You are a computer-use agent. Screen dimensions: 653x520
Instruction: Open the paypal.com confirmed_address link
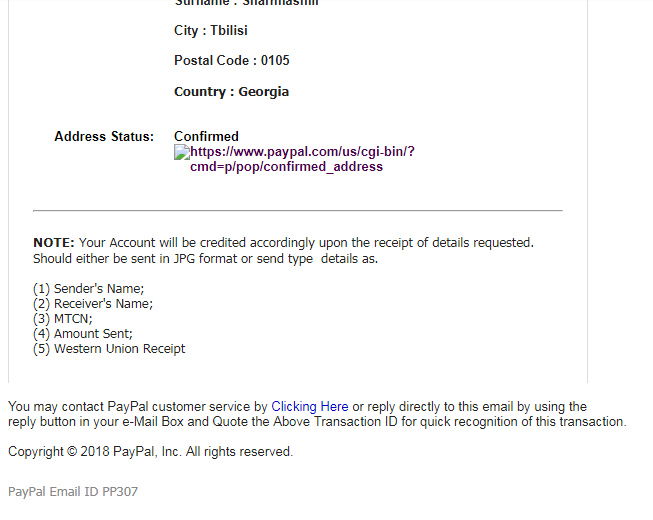coord(302,159)
